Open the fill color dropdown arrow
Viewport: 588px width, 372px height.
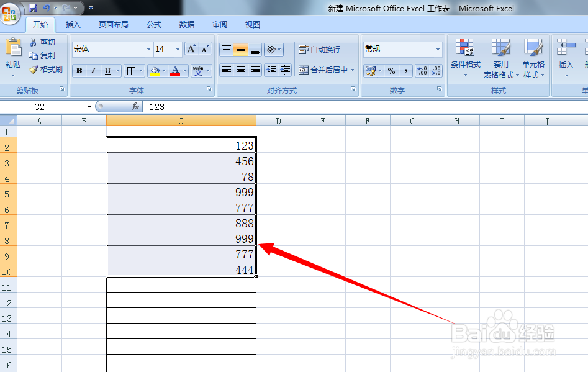tap(164, 71)
